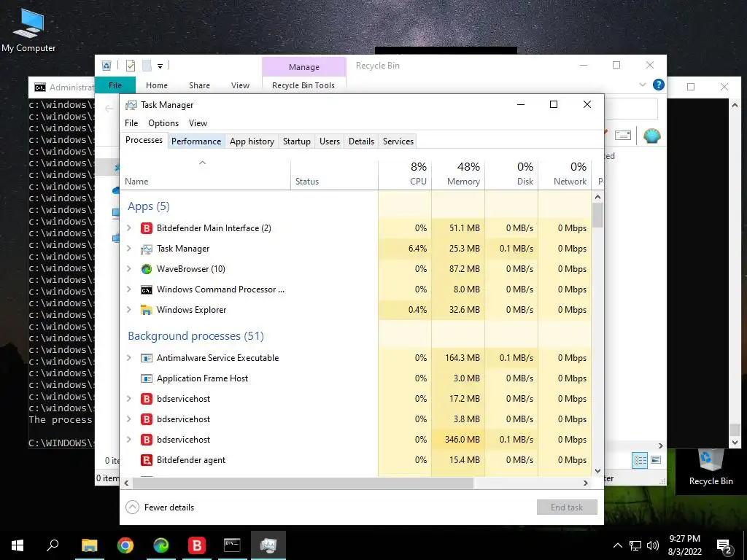Open Task Manager File menu
Image resolution: width=747 pixels, height=560 pixels.
pyautogui.click(x=131, y=123)
